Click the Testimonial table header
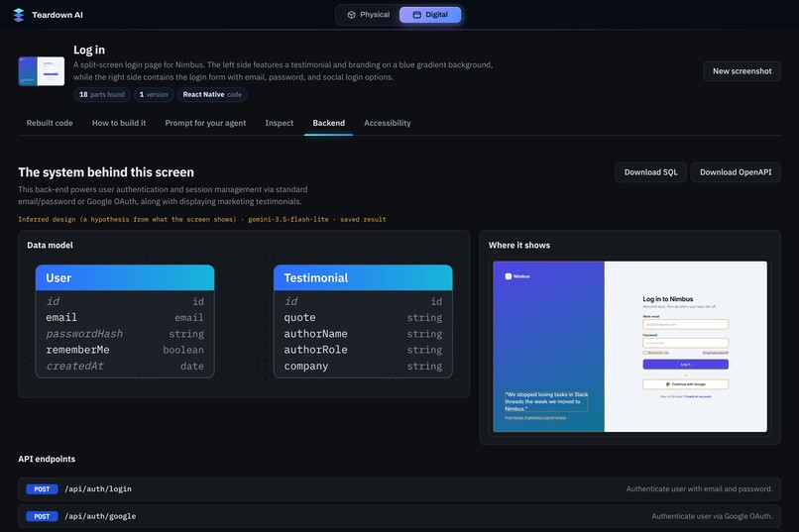 click(363, 278)
